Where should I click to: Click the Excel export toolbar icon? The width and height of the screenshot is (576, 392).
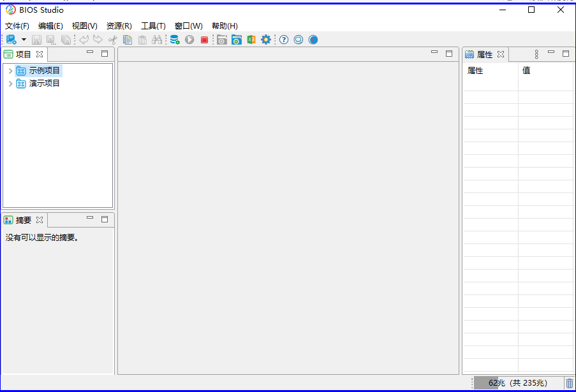251,40
